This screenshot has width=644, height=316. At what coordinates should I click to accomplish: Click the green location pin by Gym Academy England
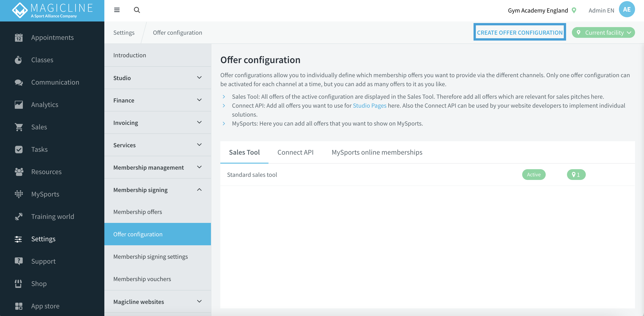tap(574, 10)
